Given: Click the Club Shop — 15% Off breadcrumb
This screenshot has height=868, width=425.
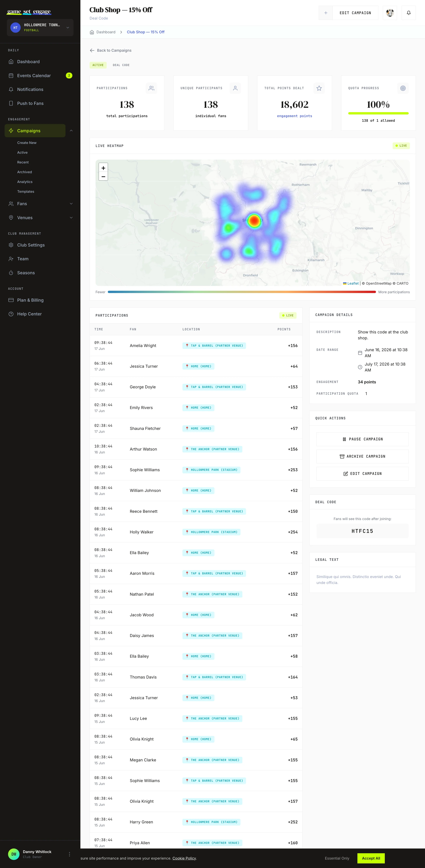Looking at the screenshot, I should (146, 32).
